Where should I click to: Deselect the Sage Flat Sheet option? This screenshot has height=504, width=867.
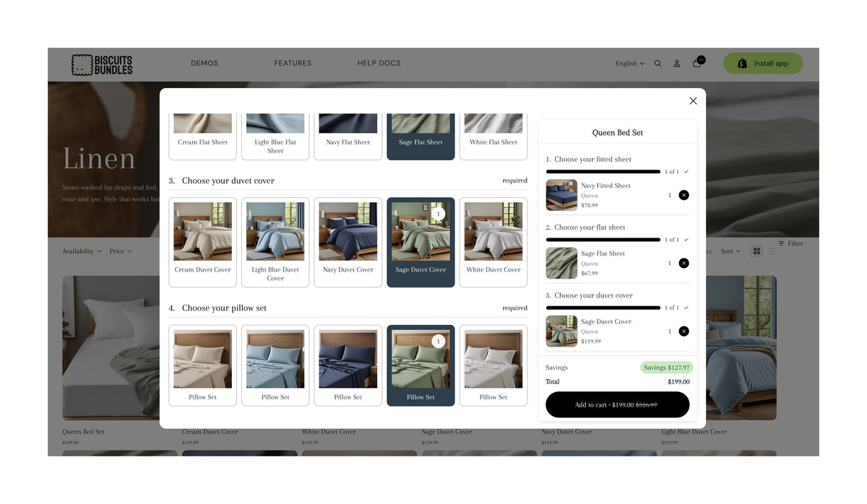click(x=420, y=136)
